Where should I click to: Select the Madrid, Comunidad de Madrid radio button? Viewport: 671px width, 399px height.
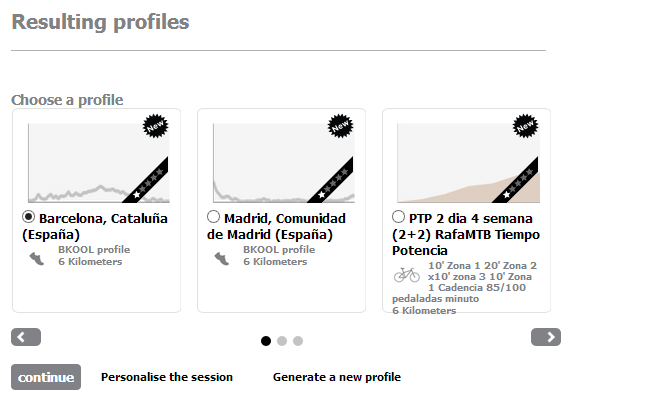tap(213, 217)
